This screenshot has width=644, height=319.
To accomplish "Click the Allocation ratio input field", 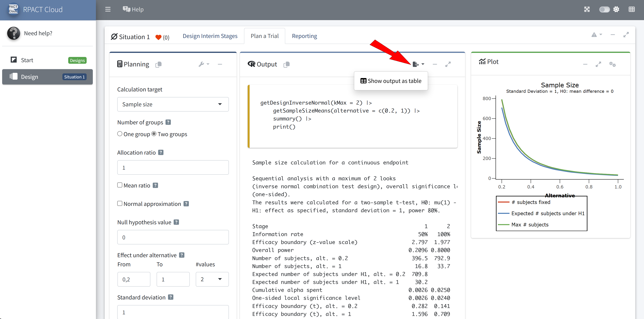I will coord(173,167).
